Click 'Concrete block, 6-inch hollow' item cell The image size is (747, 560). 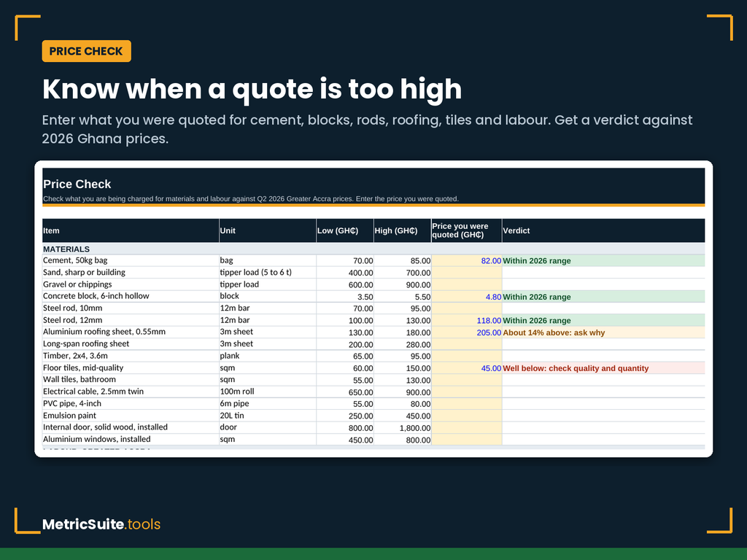pyautogui.click(x=131, y=296)
